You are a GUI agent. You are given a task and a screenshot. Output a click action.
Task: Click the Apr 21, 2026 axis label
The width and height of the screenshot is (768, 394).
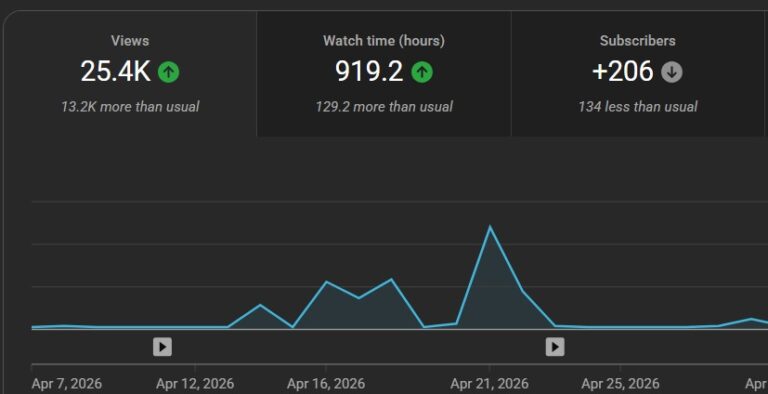point(489,384)
